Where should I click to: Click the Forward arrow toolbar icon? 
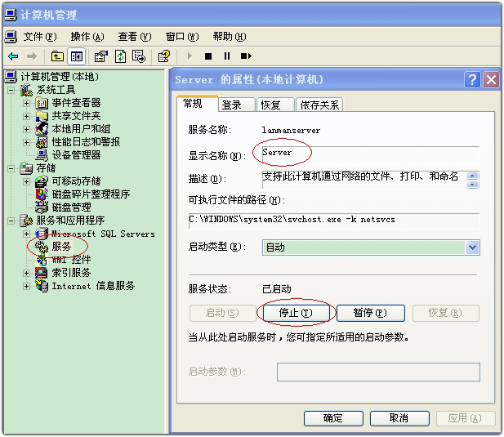click(x=32, y=56)
